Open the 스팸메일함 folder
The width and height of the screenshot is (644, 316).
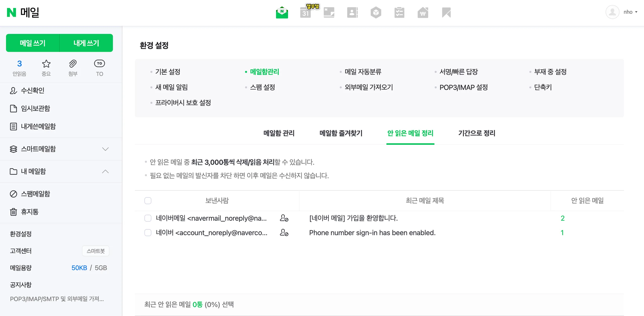[x=35, y=194]
